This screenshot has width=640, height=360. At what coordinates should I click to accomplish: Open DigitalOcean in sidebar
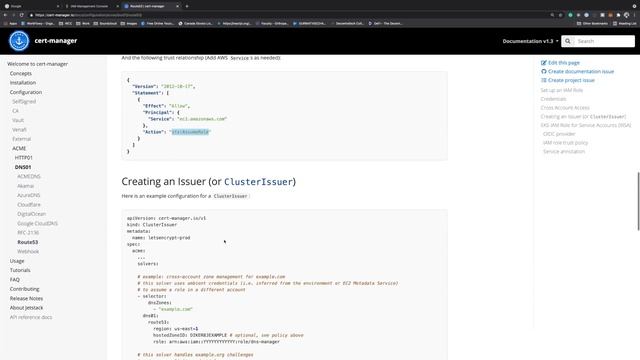click(x=31, y=214)
